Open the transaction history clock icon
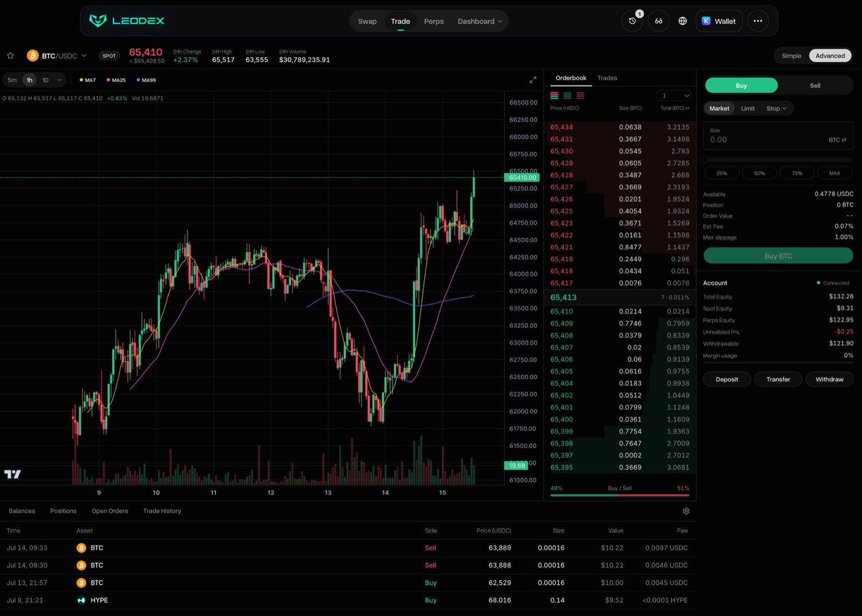 [632, 21]
